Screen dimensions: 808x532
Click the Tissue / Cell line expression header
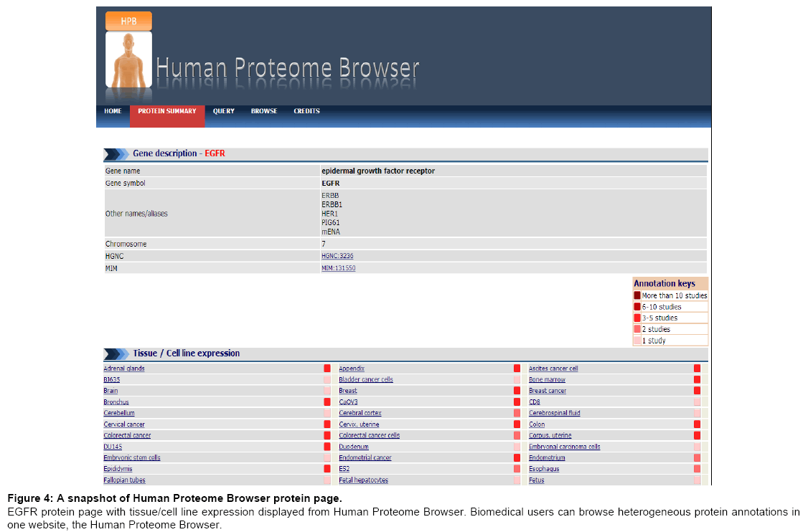[x=186, y=353]
